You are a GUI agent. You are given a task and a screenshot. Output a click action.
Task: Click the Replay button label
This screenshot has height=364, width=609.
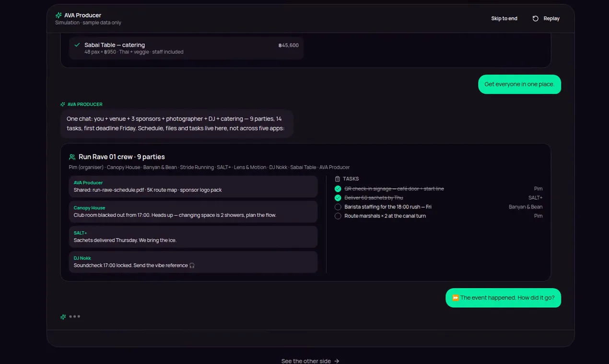point(551,19)
